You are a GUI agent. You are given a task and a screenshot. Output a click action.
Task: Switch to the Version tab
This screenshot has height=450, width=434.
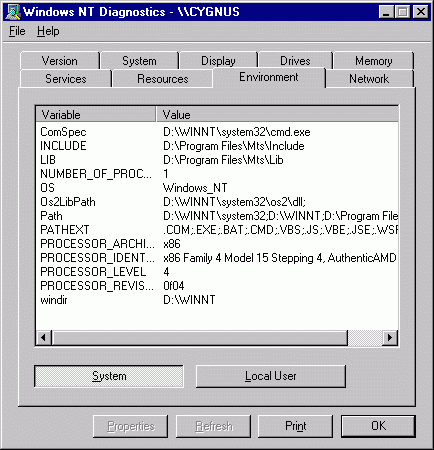tap(60, 61)
